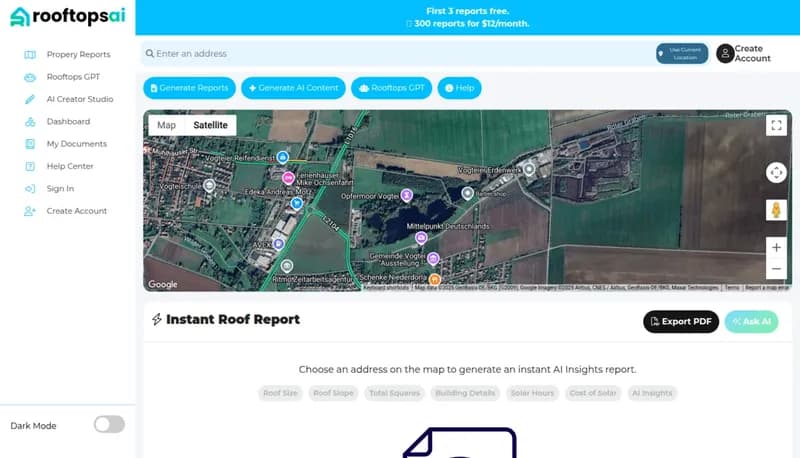This screenshot has width=800, height=458.
Task: Click the Street View pegman icon
Action: pyautogui.click(x=776, y=210)
